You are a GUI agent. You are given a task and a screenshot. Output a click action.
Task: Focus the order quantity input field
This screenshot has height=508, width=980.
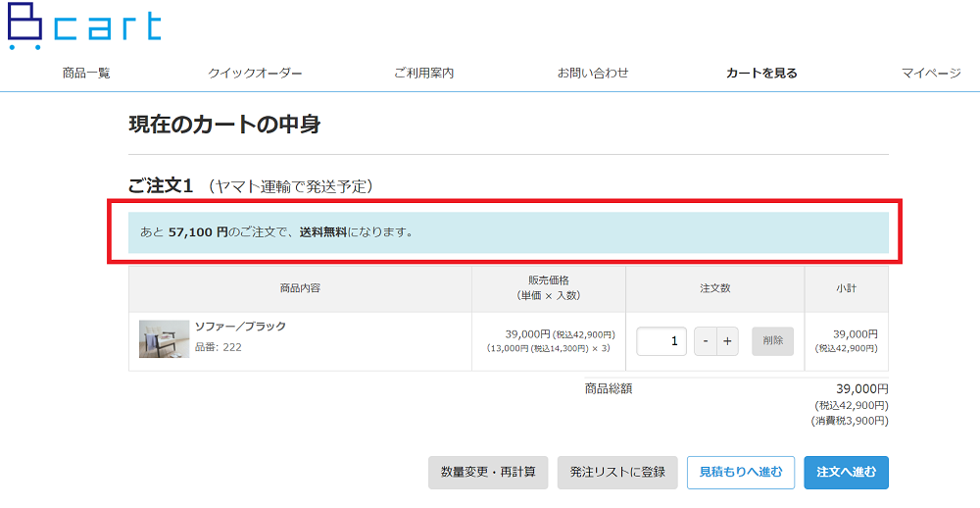(661, 341)
